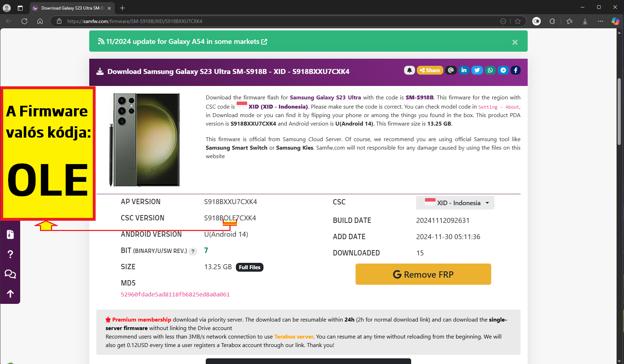624x364 pixels.
Task: Select the build date value 20241112092631
Action: [443, 220]
